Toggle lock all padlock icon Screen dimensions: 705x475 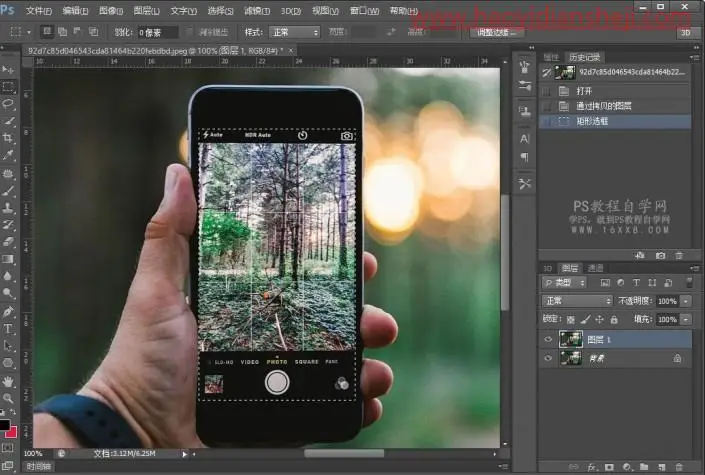[614, 319]
